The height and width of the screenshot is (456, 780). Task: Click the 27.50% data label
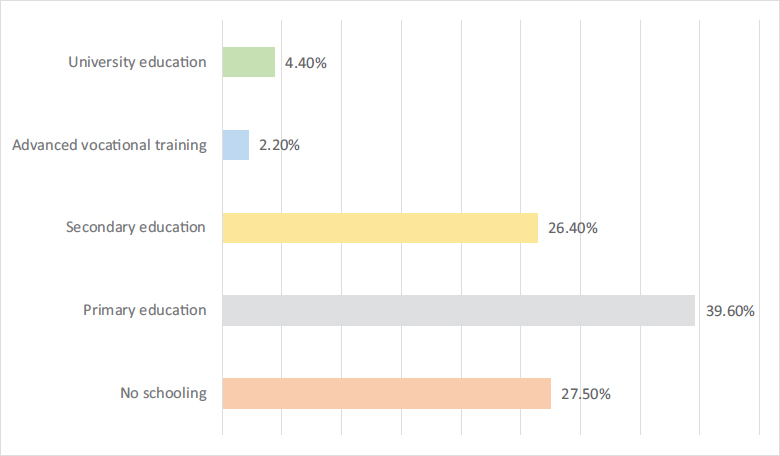pyautogui.click(x=586, y=394)
